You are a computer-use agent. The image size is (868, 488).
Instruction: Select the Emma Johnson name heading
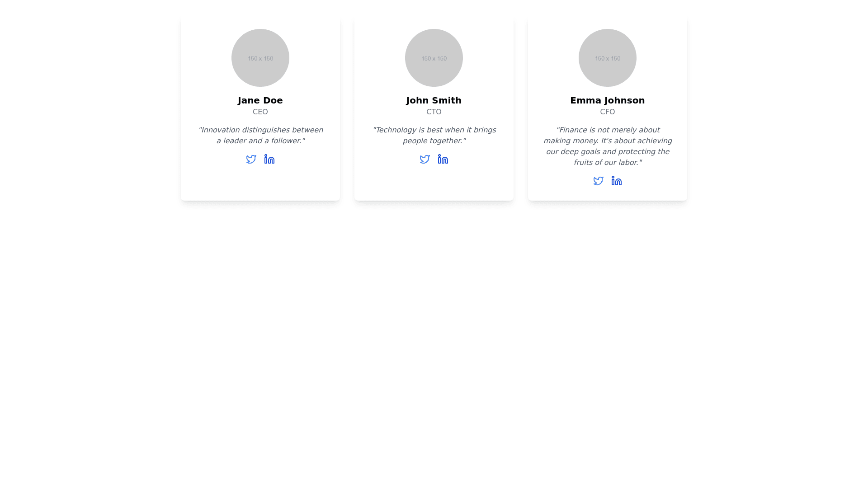pos(608,100)
